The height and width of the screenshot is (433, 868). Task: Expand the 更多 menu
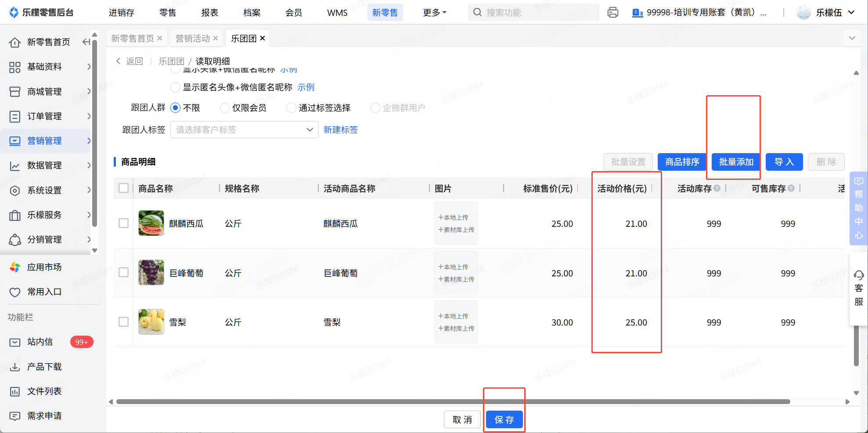click(x=434, y=13)
